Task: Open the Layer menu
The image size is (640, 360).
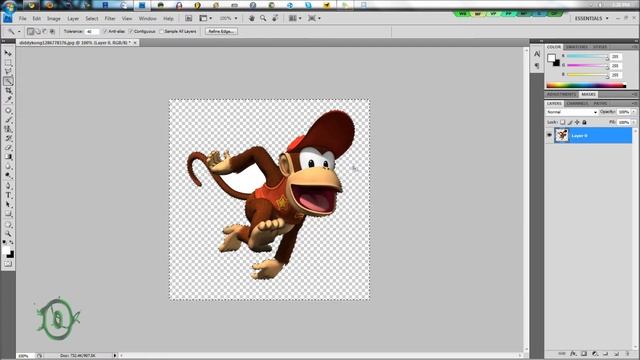Action: [73, 18]
